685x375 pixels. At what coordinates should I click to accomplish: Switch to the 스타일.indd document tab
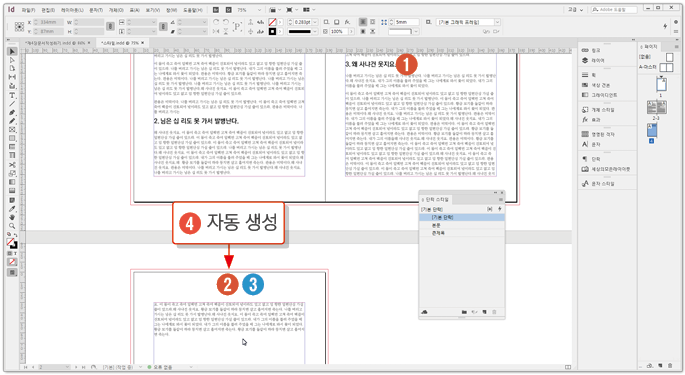click(x=122, y=43)
